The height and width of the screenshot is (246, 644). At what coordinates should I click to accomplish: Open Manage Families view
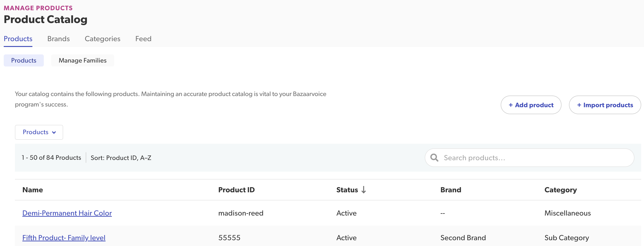[82, 60]
